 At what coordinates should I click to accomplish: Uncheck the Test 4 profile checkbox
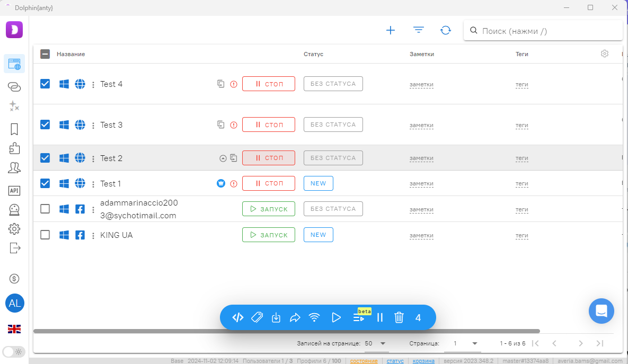pyautogui.click(x=45, y=84)
